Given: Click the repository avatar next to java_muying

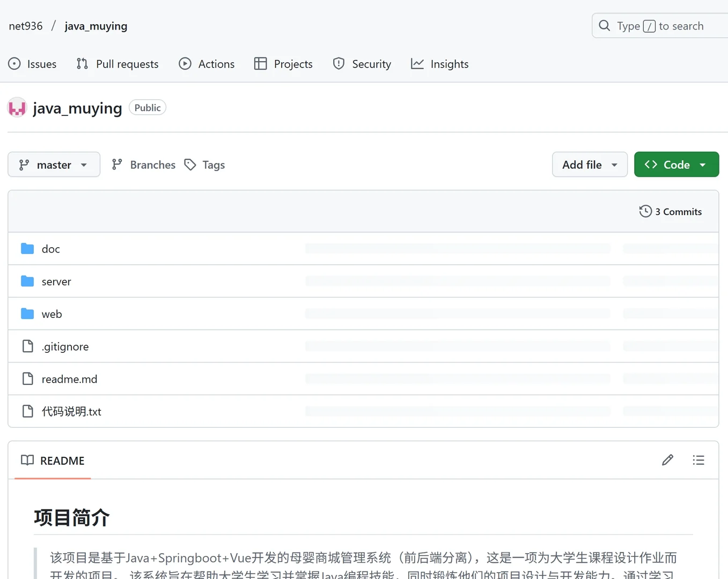Looking at the screenshot, I should point(17,107).
